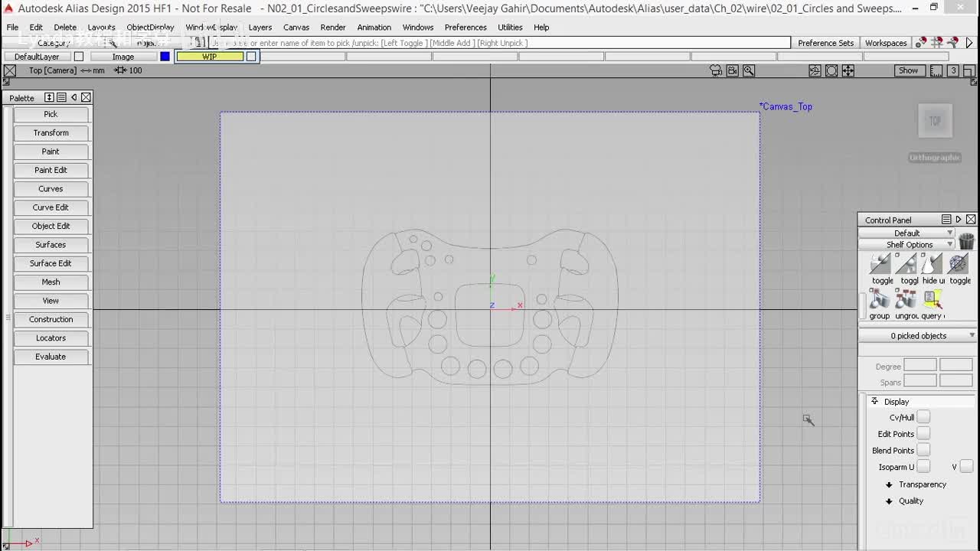Close the Palette panel
980x551 pixels.
(x=86, y=97)
